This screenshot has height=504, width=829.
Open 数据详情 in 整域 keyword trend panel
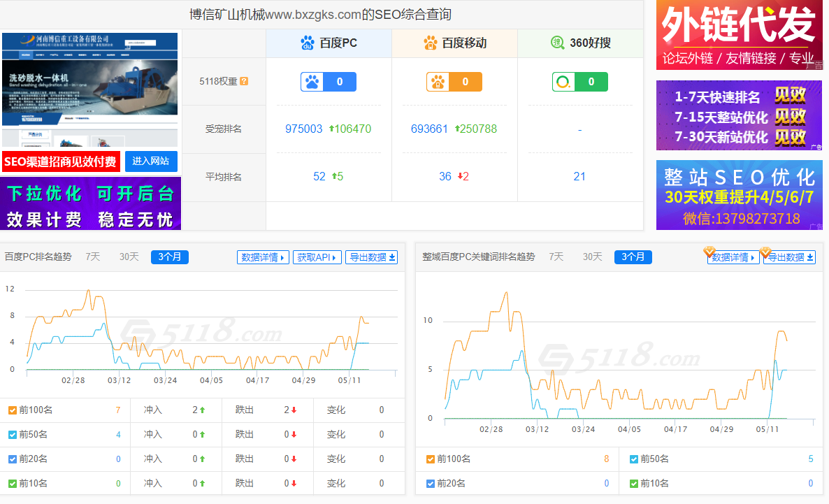point(733,257)
